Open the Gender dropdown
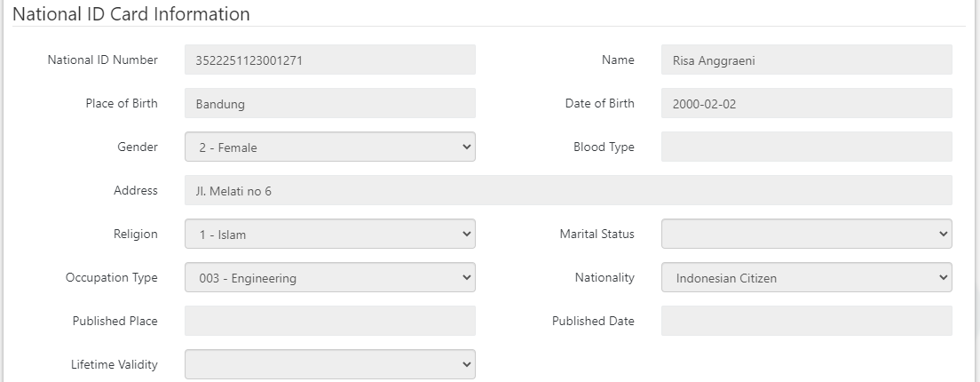The height and width of the screenshot is (382, 980). pos(329,147)
